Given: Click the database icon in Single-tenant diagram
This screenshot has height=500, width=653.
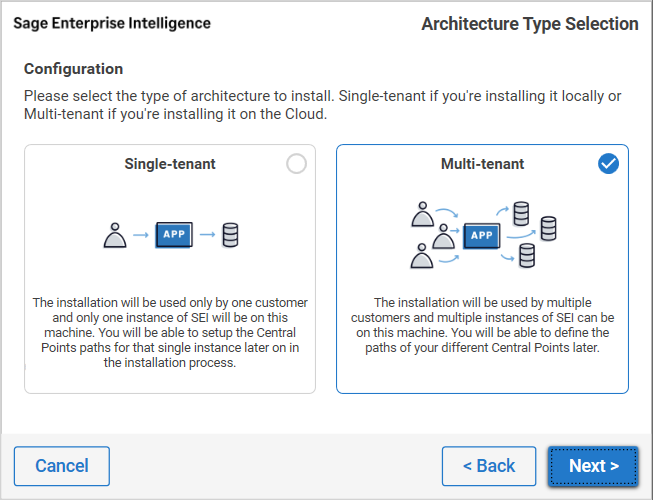Looking at the screenshot, I should pyautogui.click(x=230, y=236).
